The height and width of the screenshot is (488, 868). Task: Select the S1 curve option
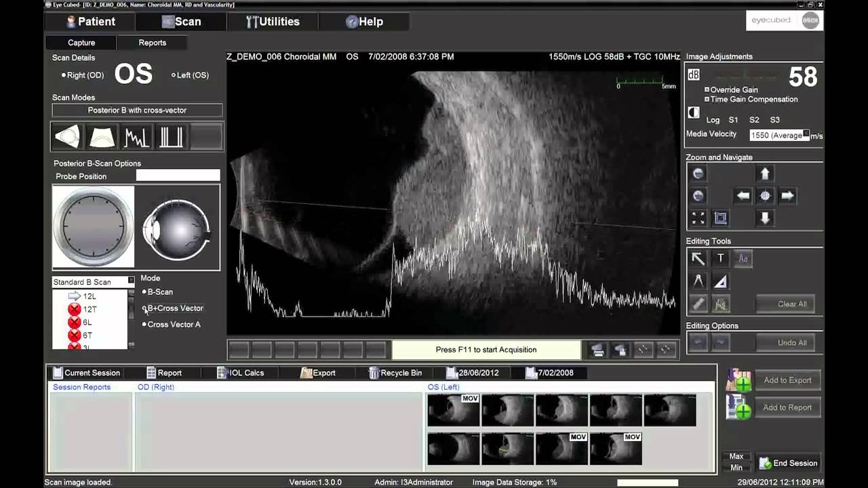(x=733, y=120)
